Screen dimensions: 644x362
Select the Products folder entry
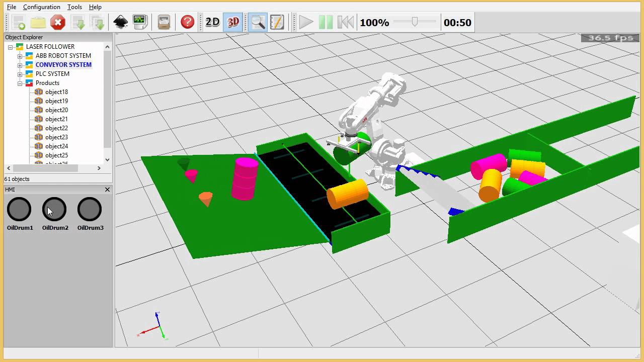coord(47,83)
